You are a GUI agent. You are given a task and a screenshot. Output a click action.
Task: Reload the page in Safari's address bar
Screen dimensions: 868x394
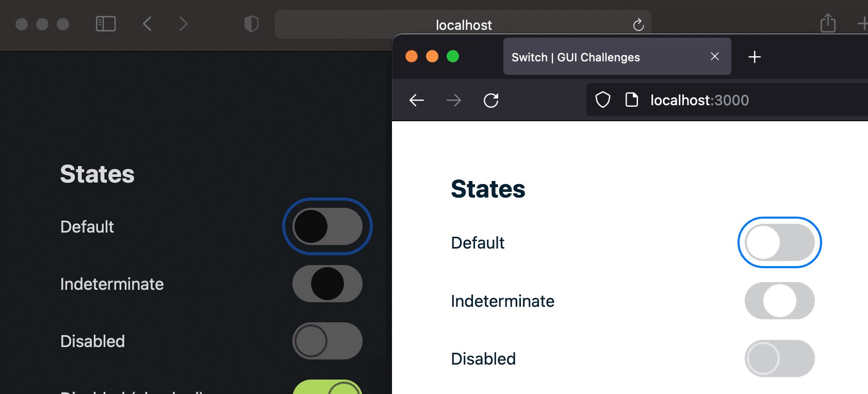[638, 25]
